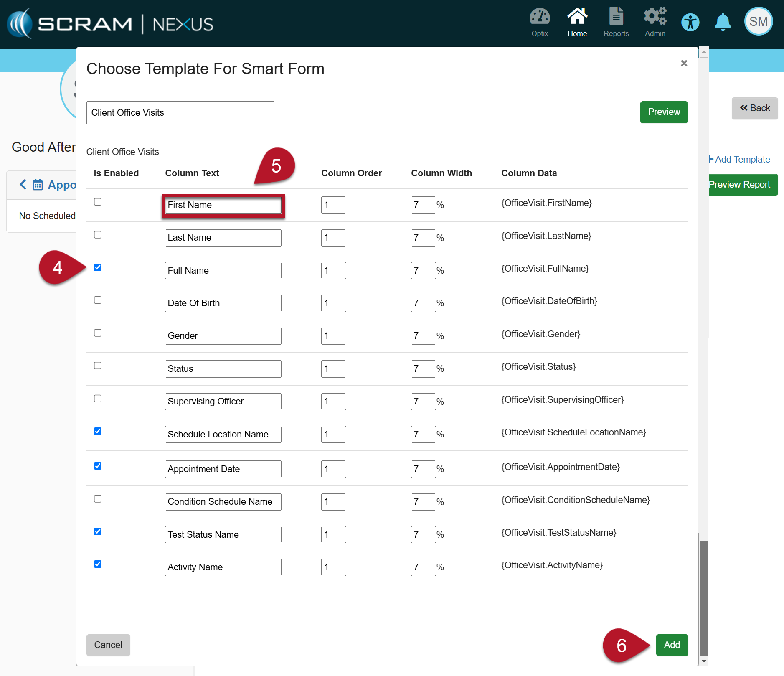Click the appointments calendar icon

click(x=38, y=185)
